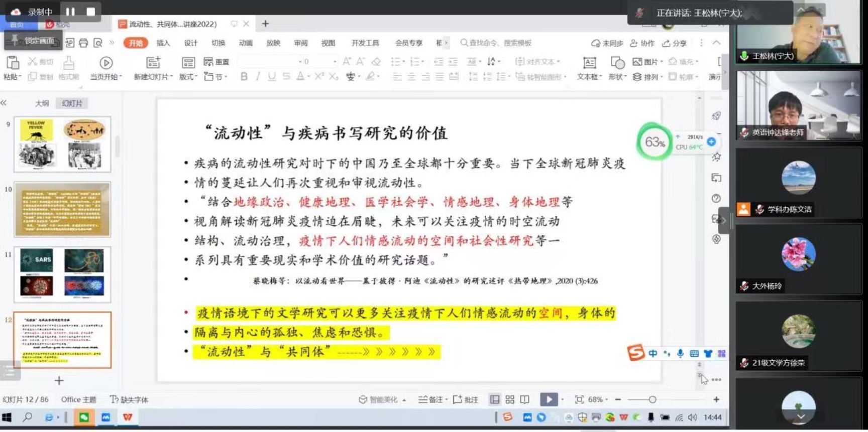The height and width of the screenshot is (432, 868).
Task: Click the Shapes (形状) icon
Action: click(617, 63)
